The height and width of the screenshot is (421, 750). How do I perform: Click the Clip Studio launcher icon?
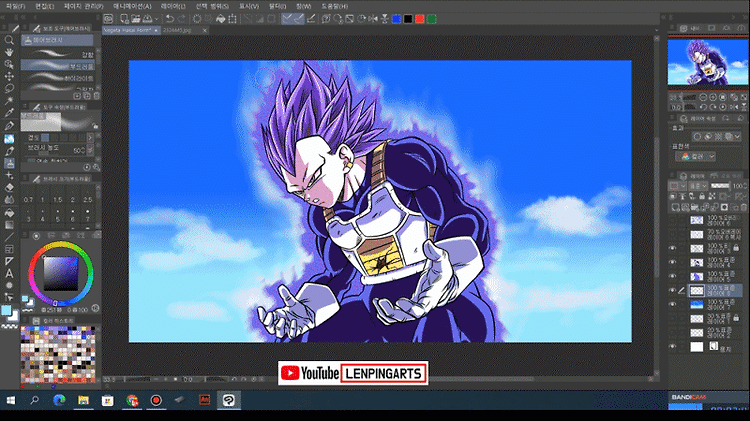point(109,19)
